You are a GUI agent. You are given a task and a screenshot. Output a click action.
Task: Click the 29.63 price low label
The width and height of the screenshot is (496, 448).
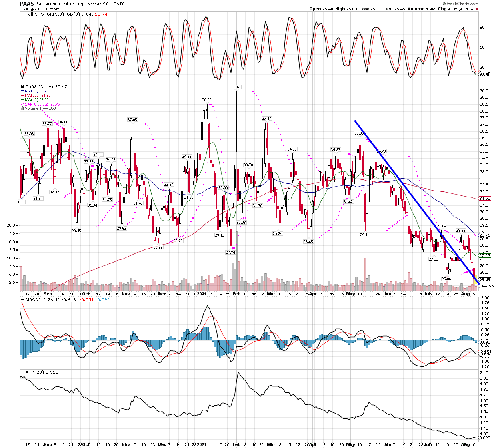click(122, 229)
